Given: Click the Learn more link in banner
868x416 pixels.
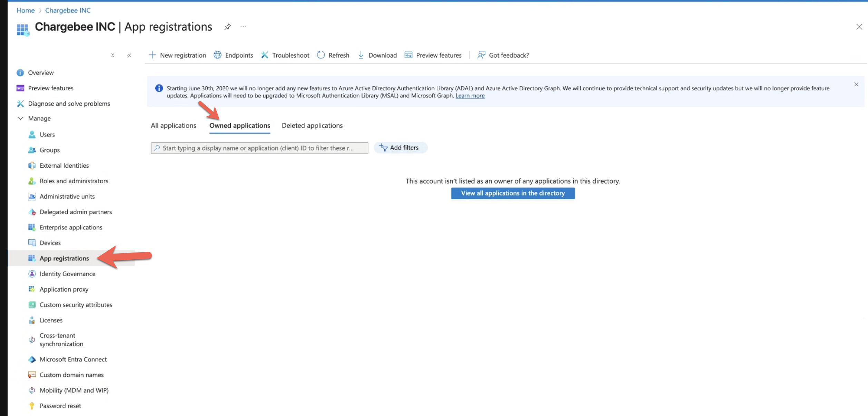Looking at the screenshot, I should (x=470, y=96).
